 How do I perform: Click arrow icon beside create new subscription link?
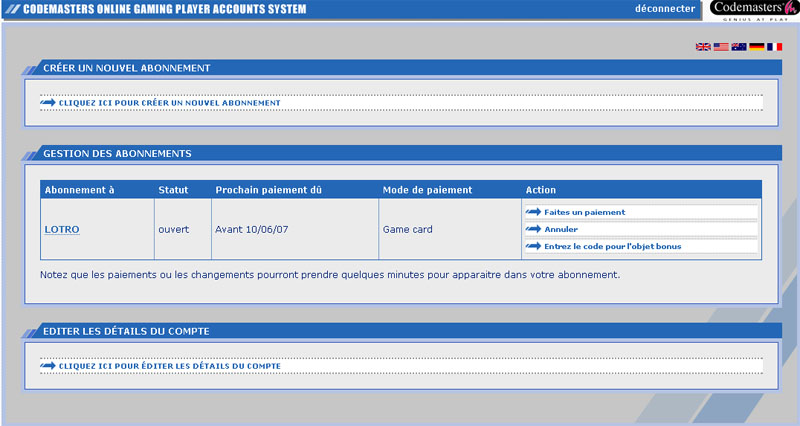48,103
